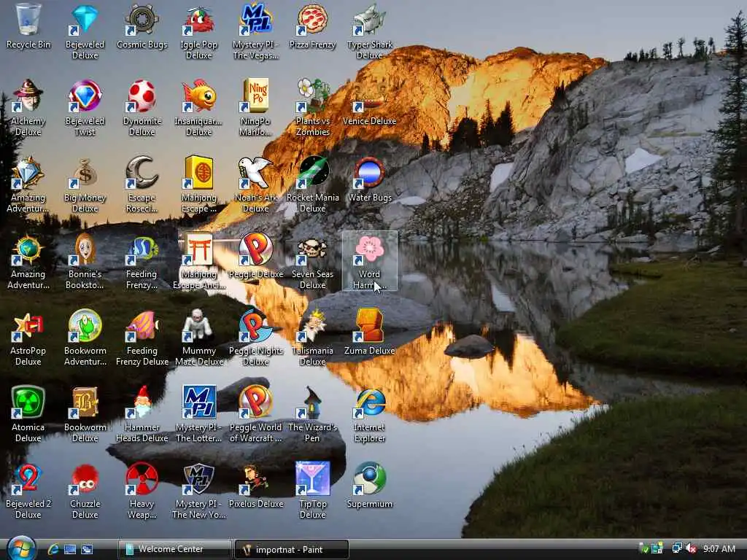Switch to importnat - Paint taskbar button
The width and height of the screenshot is (747, 560).
click(x=292, y=550)
